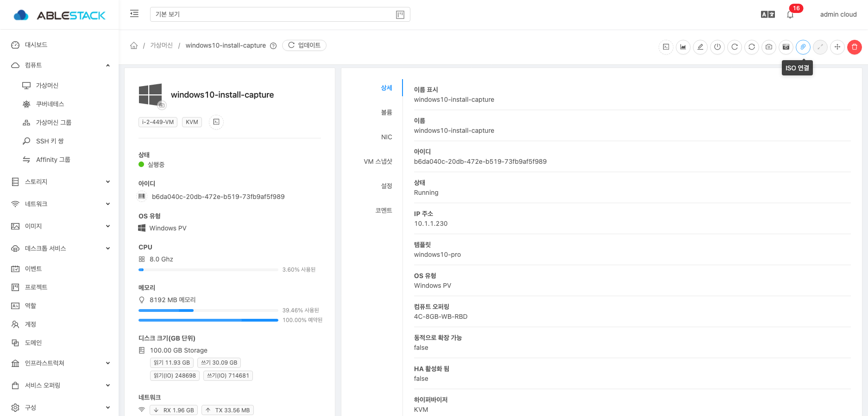This screenshot has width=868, height=416.
Task: Toggle the sidebar collapse menu icon
Action: tap(134, 14)
